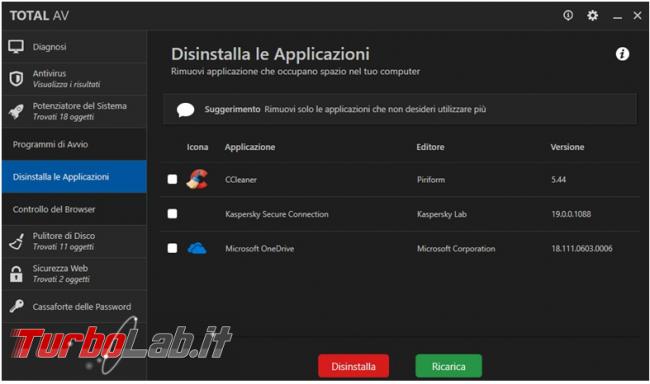
Task: Open Antivirus Visualizza i risultati
Action: (74, 79)
